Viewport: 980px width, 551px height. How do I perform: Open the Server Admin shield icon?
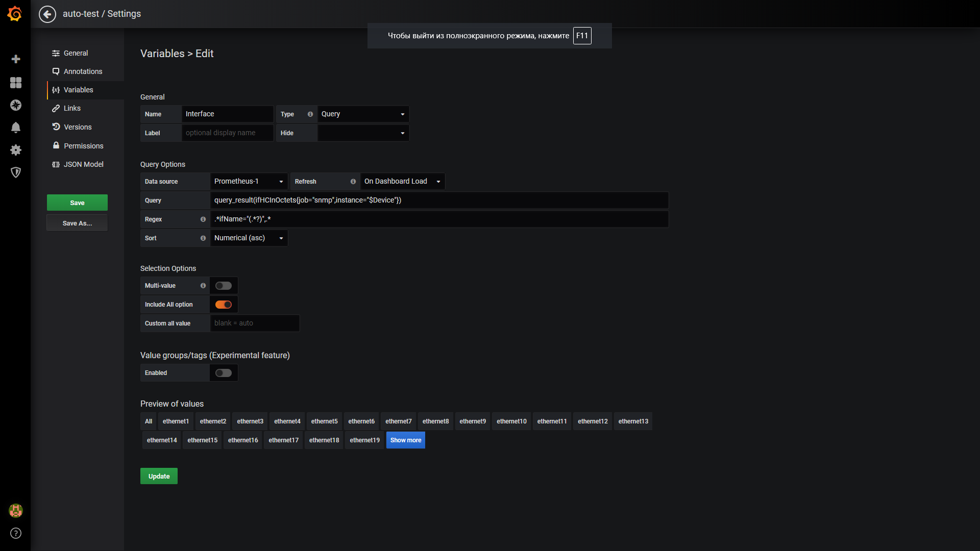click(x=16, y=172)
